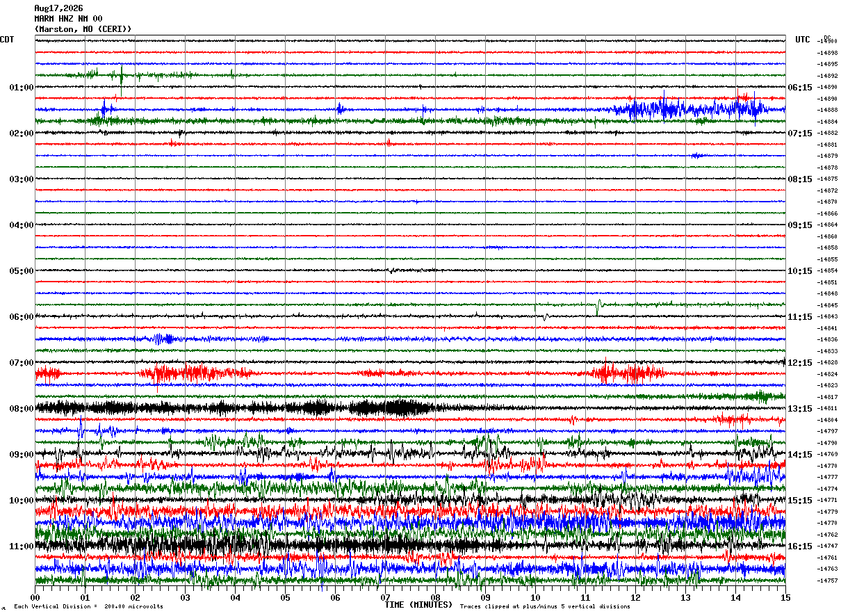The height and width of the screenshot is (616, 841).
Task: Click the 04:00 CDT time label
Action: [21, 225]
